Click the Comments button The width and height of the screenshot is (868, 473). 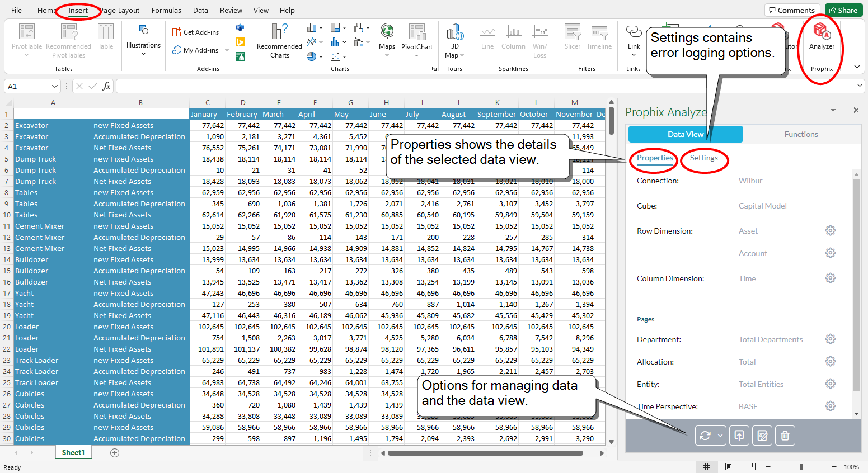pos(792,10)
